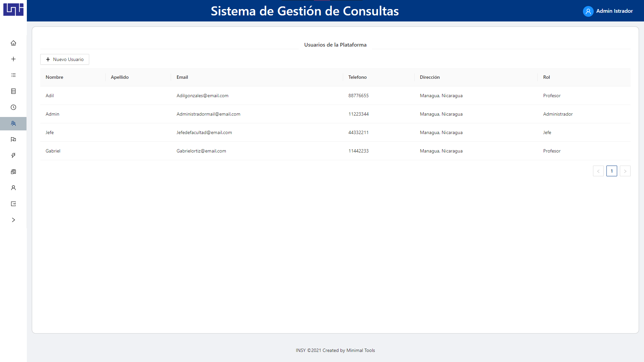The height and width of the screenshot is (362, 644).
Task: Click the plus icon in sidebar
Action: pos(13,59)
